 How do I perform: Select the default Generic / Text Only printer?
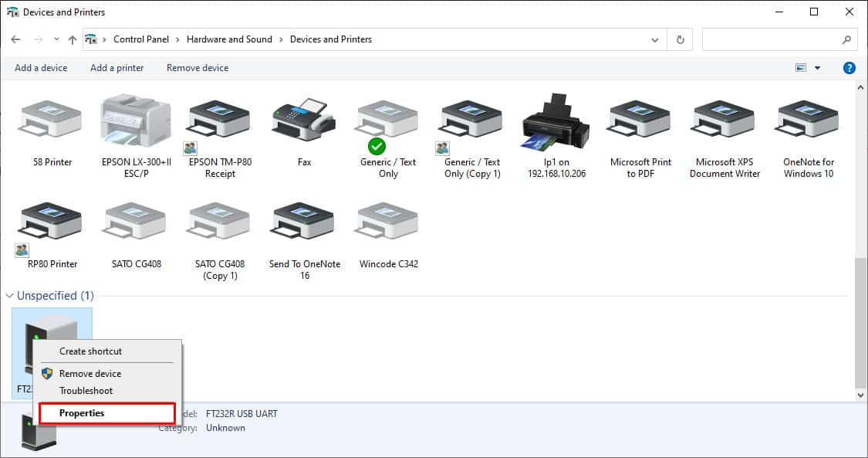[x=388, y=118]
